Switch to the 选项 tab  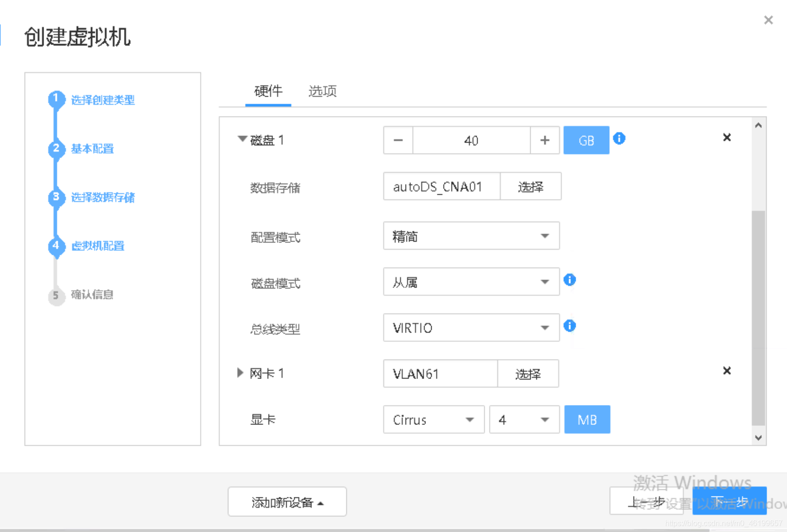click(x=323, y=91)
